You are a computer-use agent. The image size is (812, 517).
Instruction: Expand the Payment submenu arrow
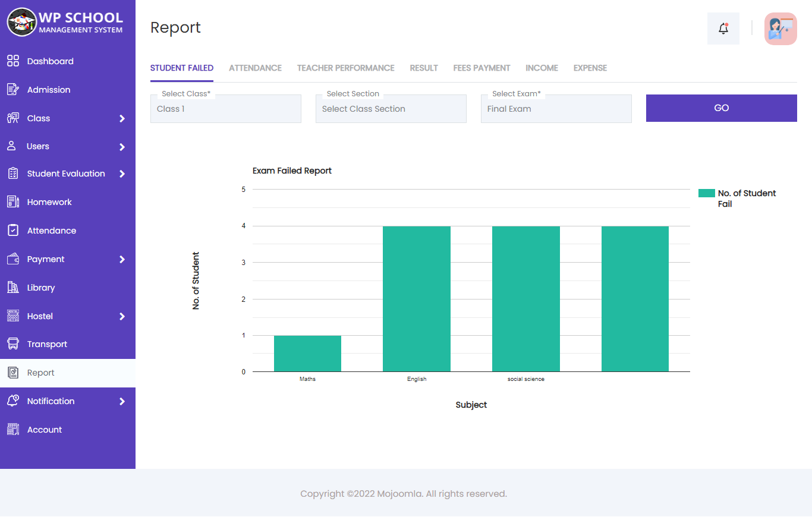122,259
